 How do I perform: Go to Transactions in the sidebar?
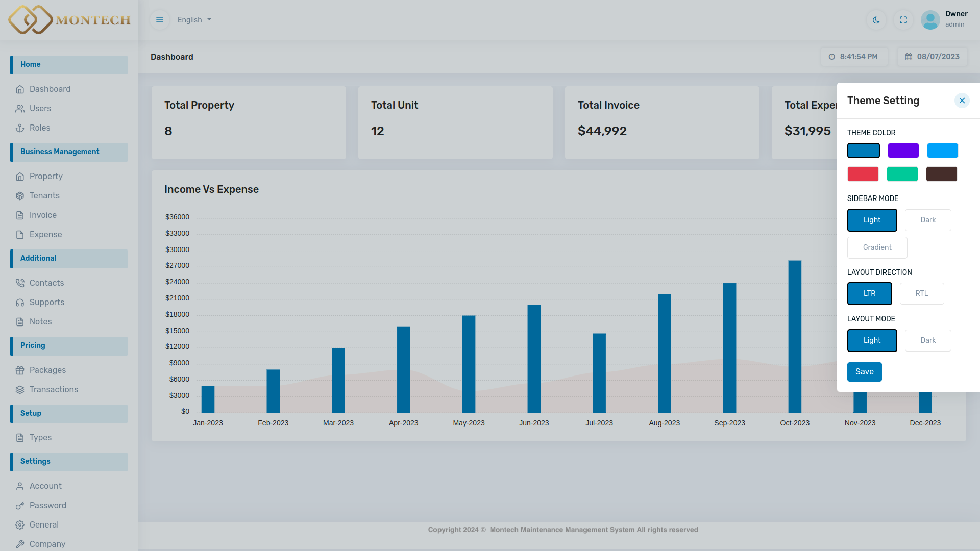click(x=54, y=390)
